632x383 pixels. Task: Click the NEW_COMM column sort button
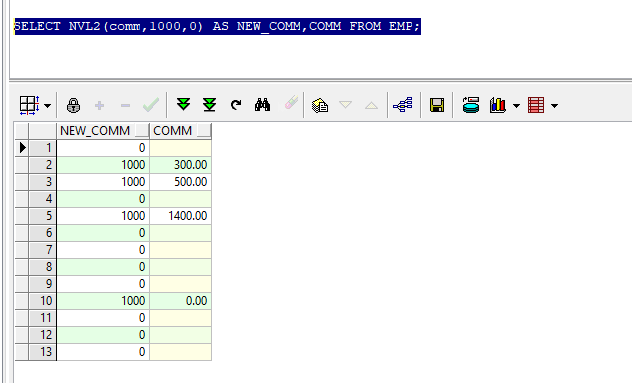click(x=142, y=131)
